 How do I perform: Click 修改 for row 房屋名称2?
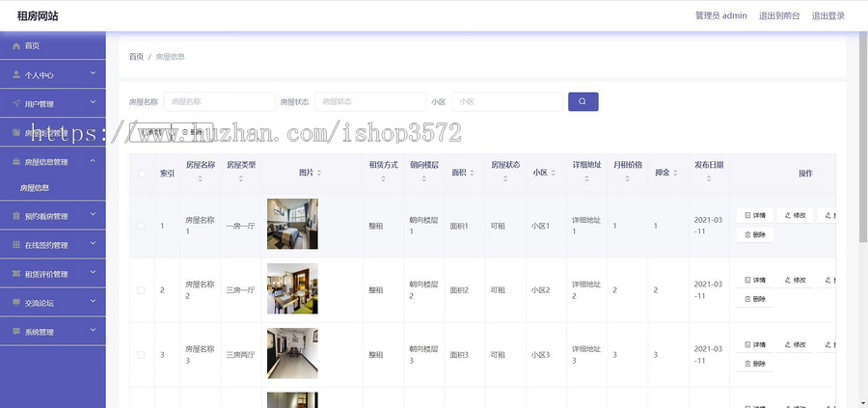[795, 280]
